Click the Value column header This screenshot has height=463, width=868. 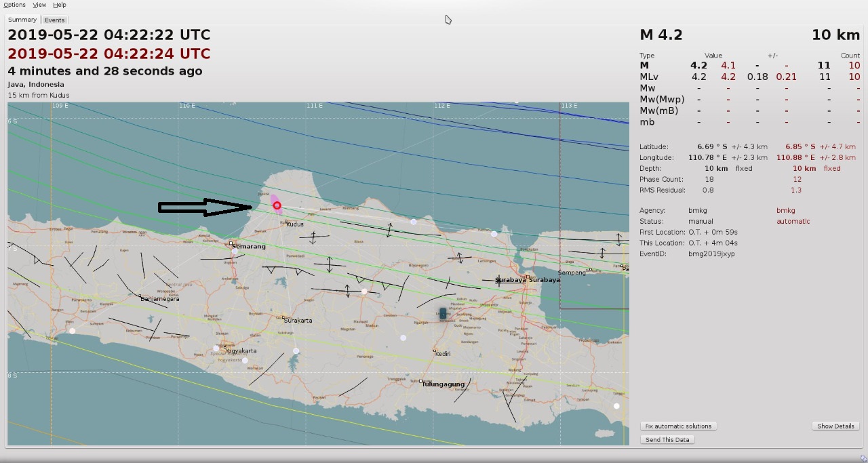click(713, 56)
